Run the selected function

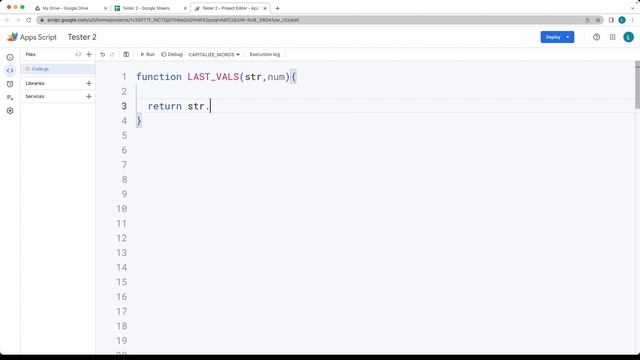tap(147, 54)
